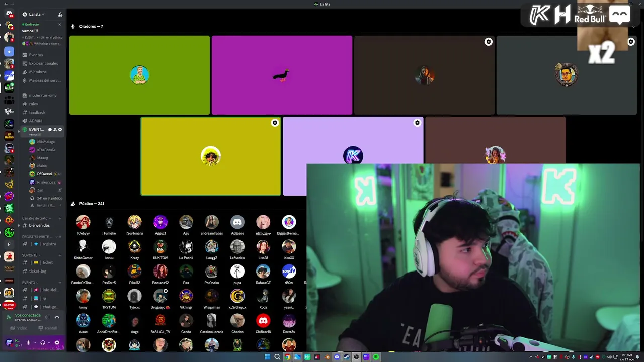
Task: Select the magenta speaker tile with bird avatar
Action: (282, 75)
